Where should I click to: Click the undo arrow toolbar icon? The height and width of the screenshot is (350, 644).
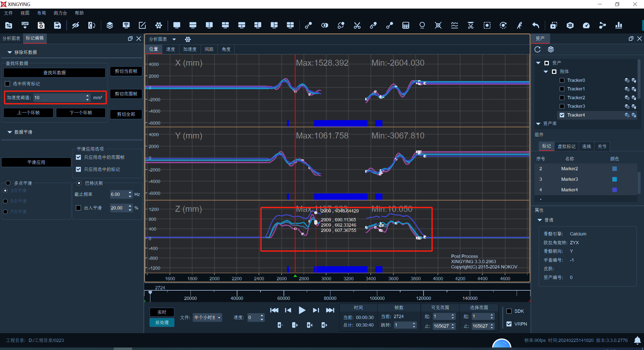pos(536,25)
